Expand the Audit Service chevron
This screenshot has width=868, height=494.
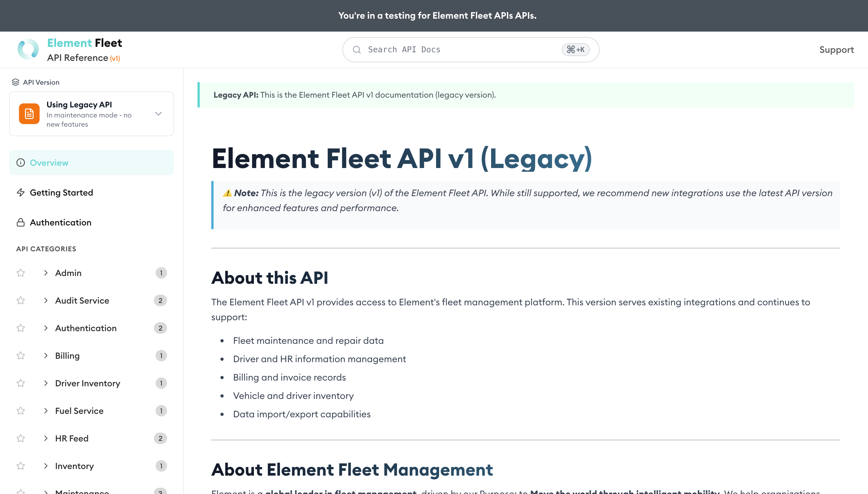[46, 301]
